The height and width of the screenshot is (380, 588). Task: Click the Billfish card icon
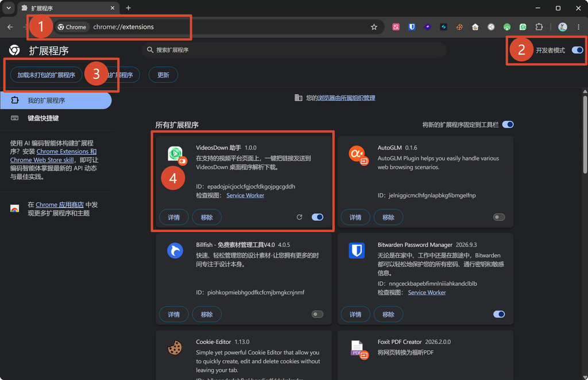tap(175, 251)
